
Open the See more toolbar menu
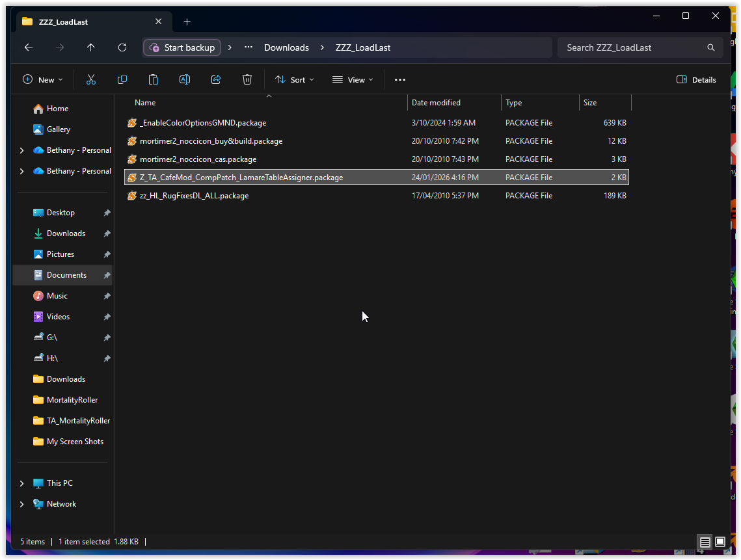coord(399,79)
